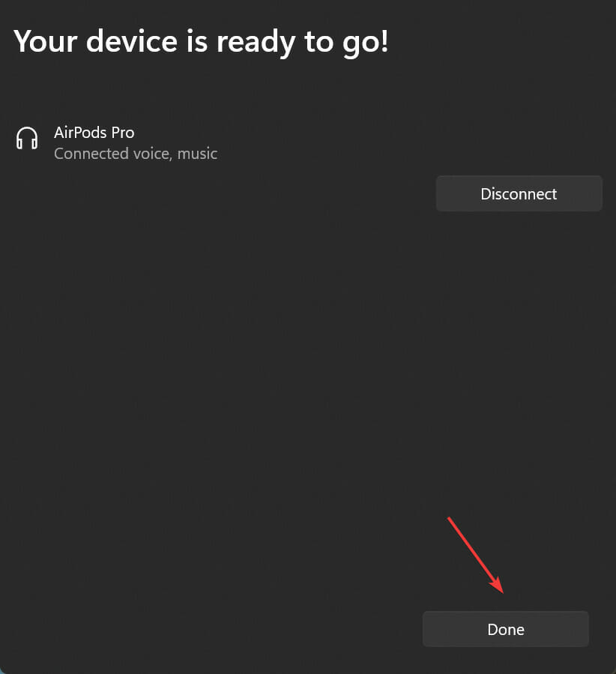Click the word 'AirPods' in the device entry
Image resolution: width=616 pixels, height=674 pixels.
coord(80,133)
